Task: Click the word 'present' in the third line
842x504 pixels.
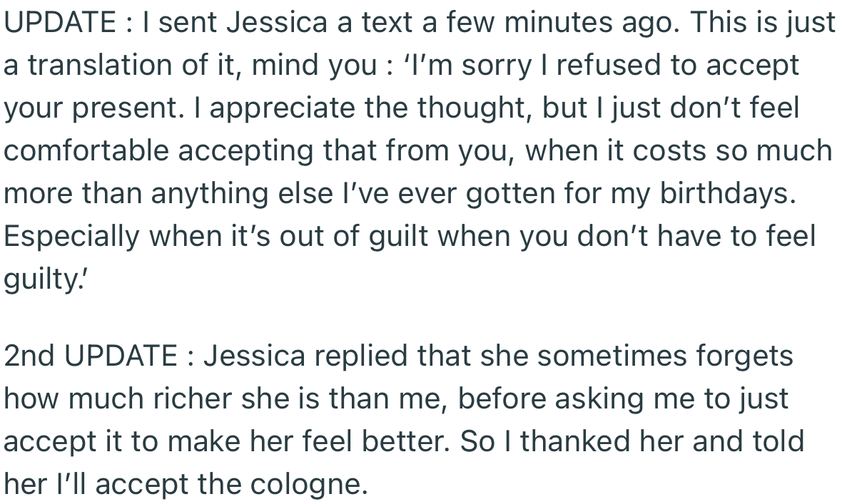Action: 122,108
